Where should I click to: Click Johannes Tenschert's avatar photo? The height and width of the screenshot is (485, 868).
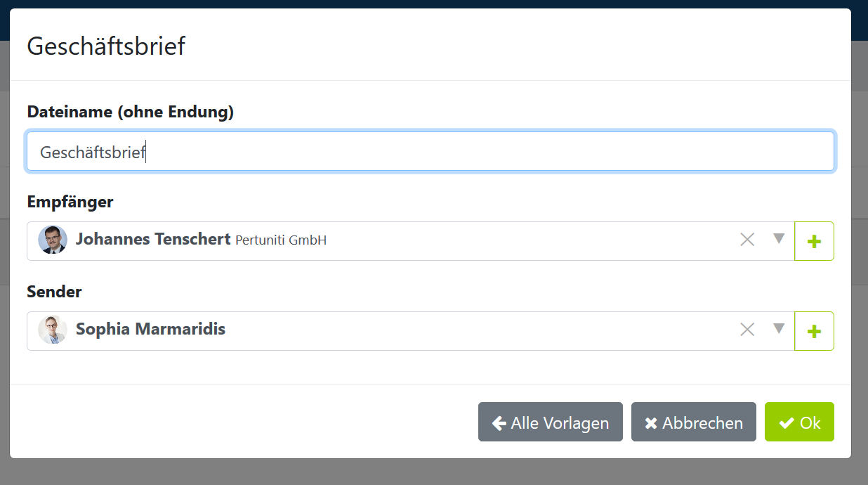pyautogui.click(x=53, y=240)
